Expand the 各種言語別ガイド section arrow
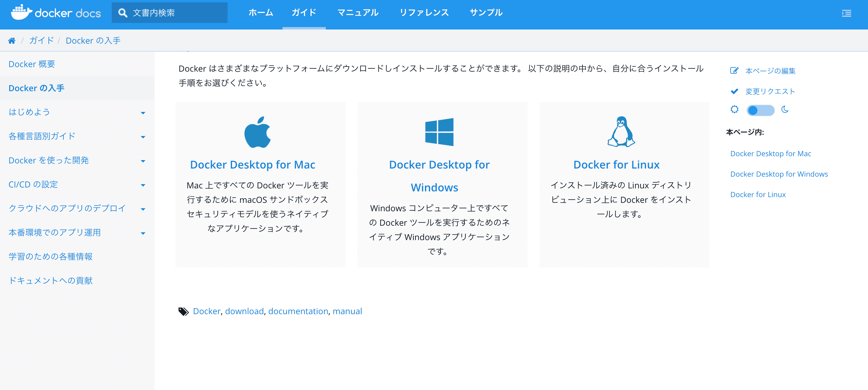The height and width of the screenshot is (390, 868). coord(143,137)
